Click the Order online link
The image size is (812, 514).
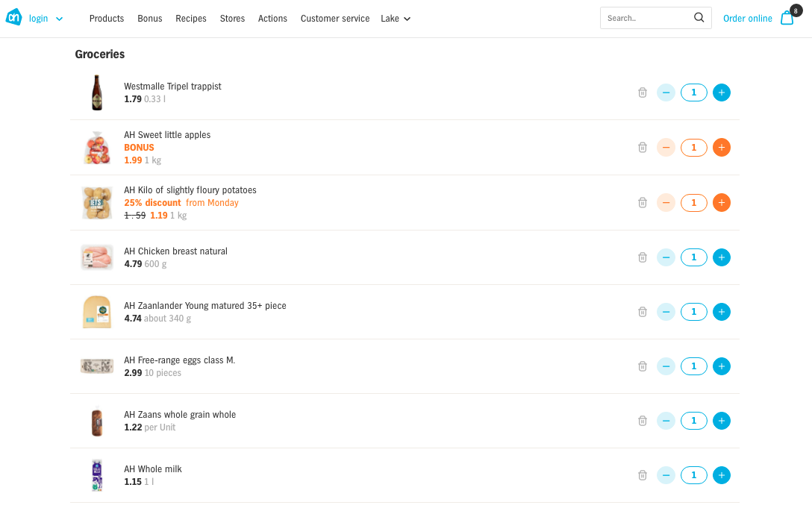(747, 19)
